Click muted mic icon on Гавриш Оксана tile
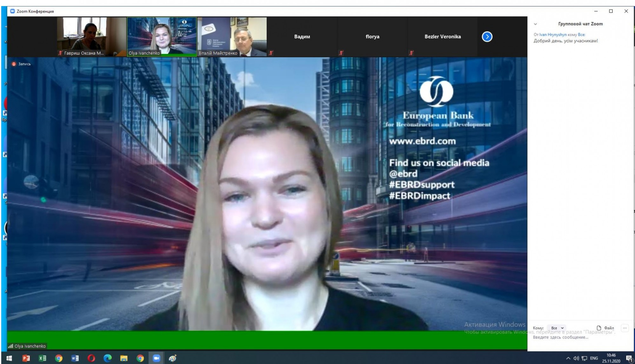 (60, 53)
